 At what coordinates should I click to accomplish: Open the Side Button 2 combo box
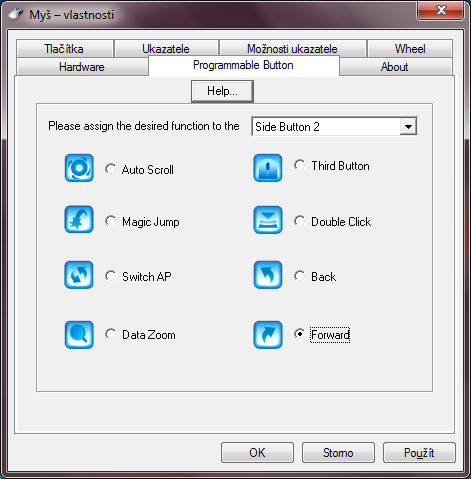coord(334,127)
